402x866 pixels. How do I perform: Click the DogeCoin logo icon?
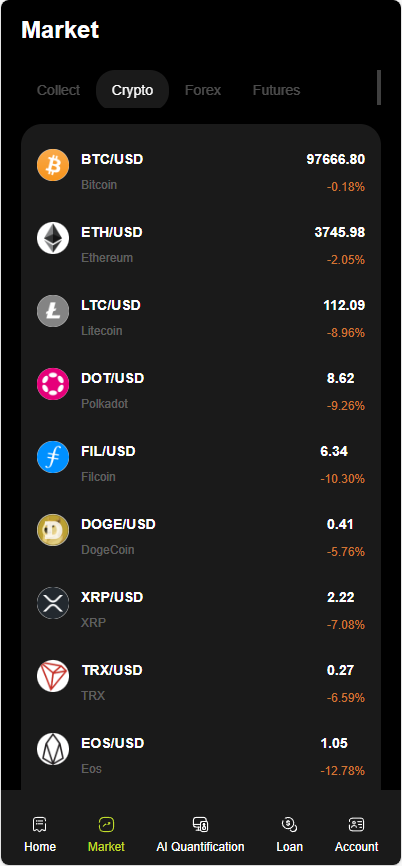click(x=53, y=530)
